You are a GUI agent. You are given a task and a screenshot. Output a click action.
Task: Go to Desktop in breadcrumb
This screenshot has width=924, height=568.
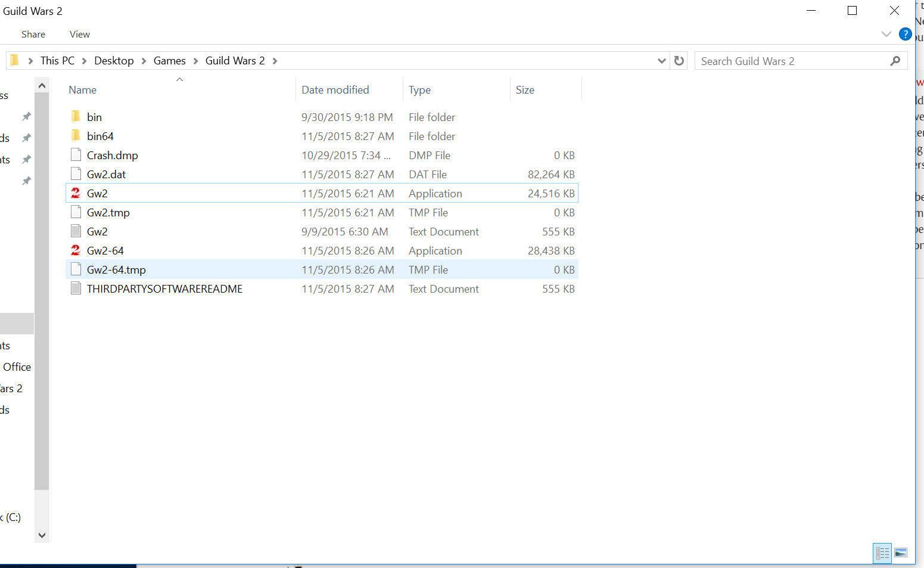(x=114, y=61)
